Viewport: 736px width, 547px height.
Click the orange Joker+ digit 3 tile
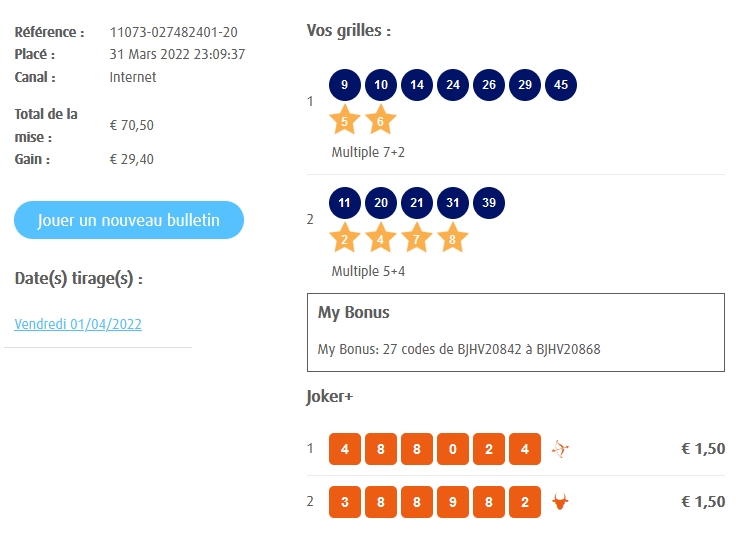click(344, 501)
